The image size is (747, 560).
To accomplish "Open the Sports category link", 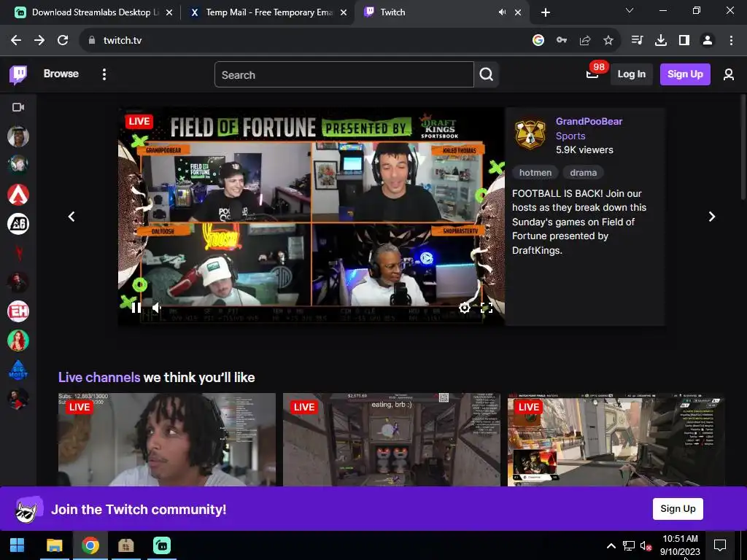I will tap(570, 136).
